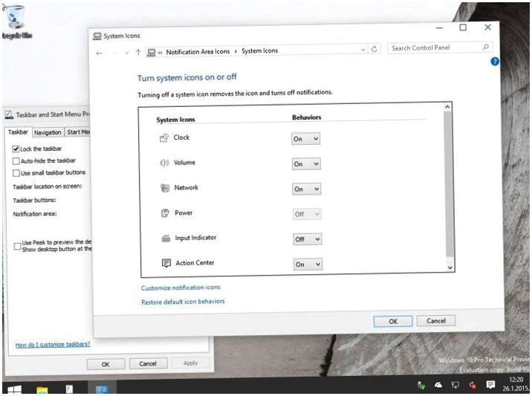Click the green shield tray icon

tap(421, 386)
